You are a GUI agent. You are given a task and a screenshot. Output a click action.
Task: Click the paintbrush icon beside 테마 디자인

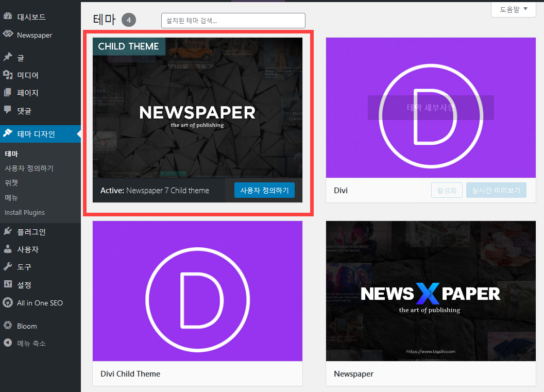[8, 133]
